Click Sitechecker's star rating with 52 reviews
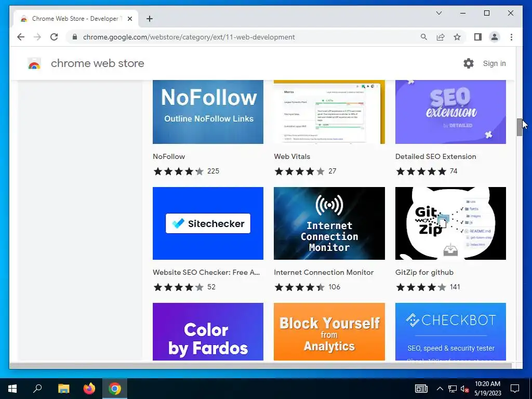The image size is (532, 399). point(184,287)
